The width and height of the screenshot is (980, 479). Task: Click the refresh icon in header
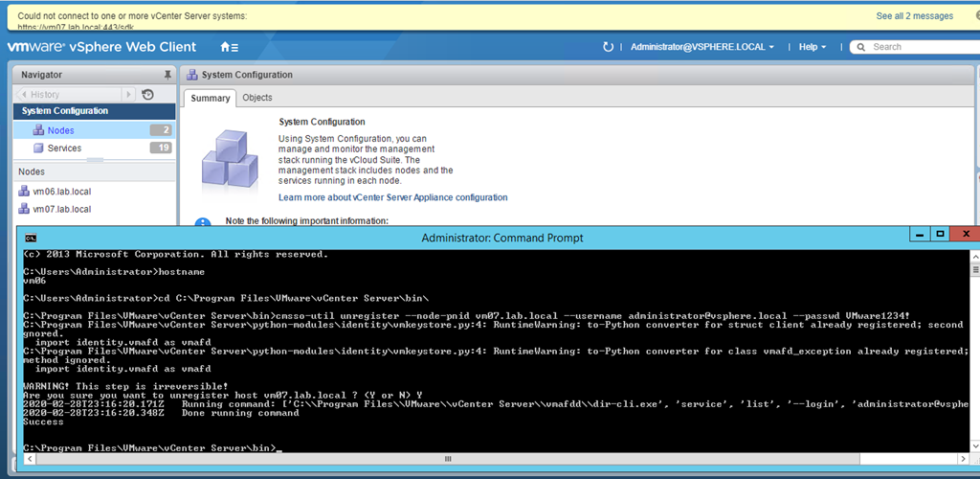pyautogui.click(x=608, y=46)
